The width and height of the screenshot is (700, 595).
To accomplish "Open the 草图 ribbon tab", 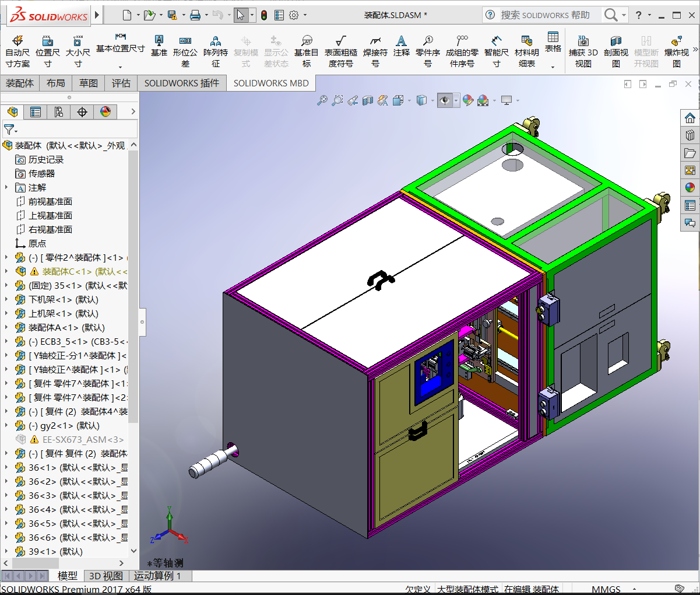I will (x=89, y=83).
